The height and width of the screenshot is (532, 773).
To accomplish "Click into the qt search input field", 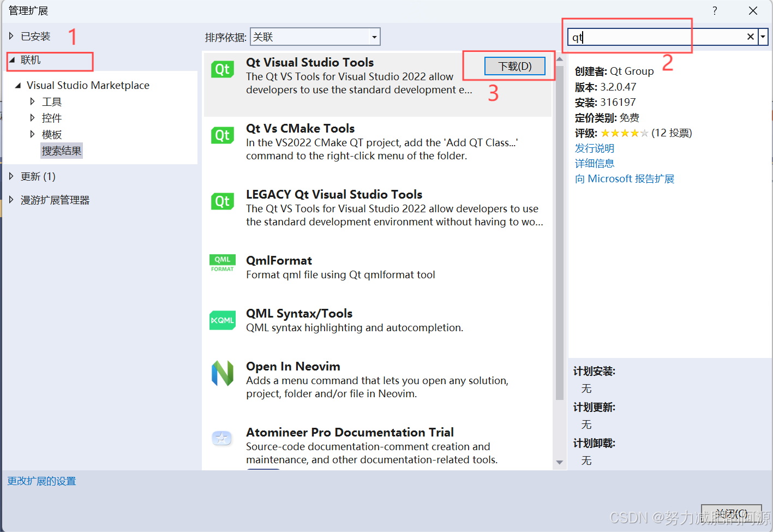I will coord(656,37).
